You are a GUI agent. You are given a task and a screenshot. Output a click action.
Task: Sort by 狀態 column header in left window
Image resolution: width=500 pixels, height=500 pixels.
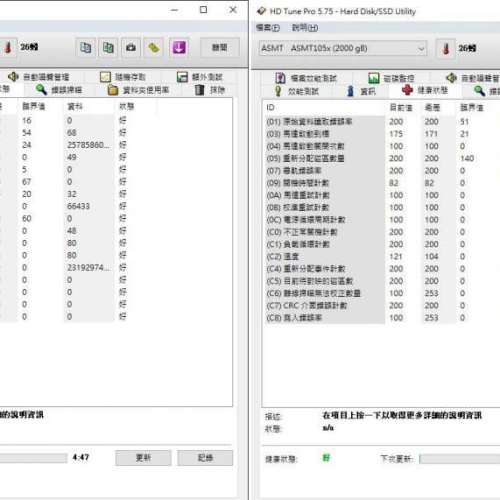tap(127, 106)
